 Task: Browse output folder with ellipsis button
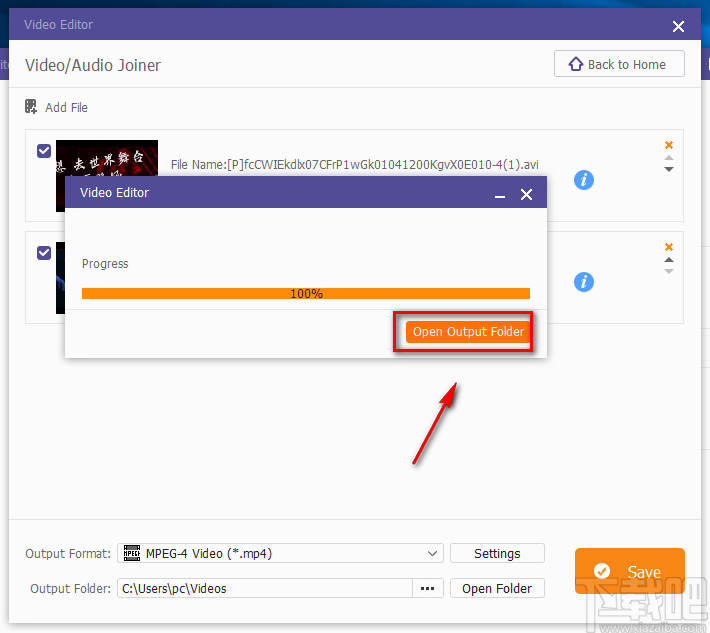[x=427, y=588]
